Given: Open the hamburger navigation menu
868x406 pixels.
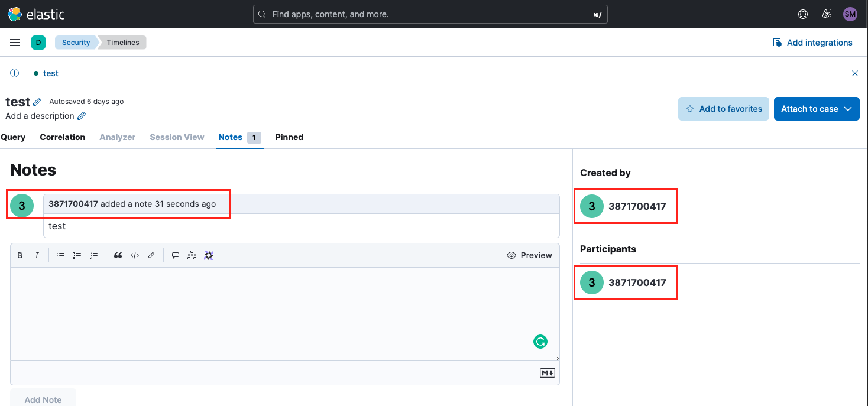Looking at the screenshot, I should click(15, 43).
